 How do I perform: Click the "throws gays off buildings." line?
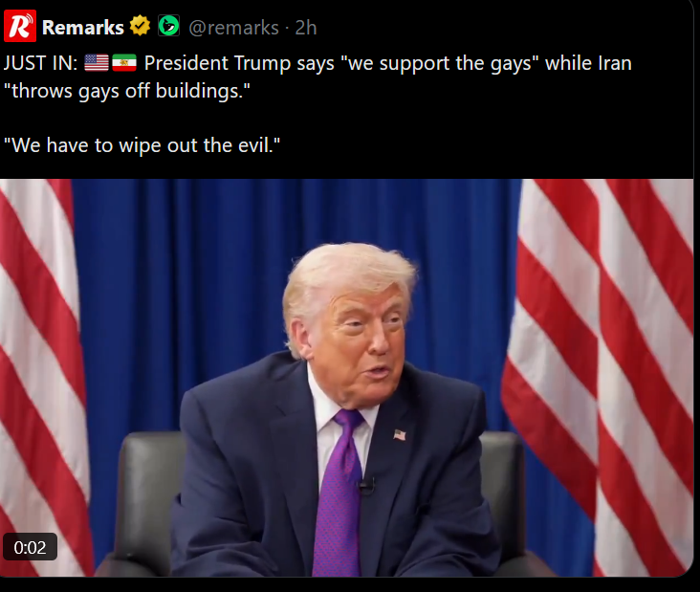click(x=127, y=91)
